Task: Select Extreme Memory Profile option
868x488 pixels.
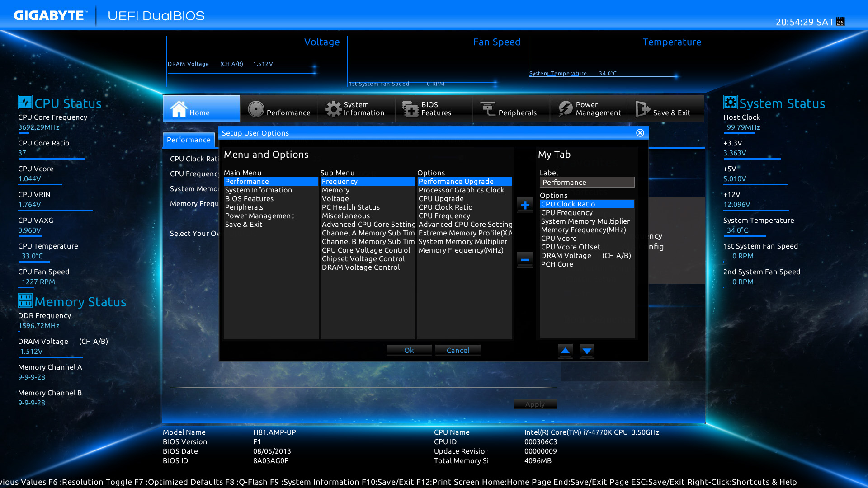Action: pos(464,233)
